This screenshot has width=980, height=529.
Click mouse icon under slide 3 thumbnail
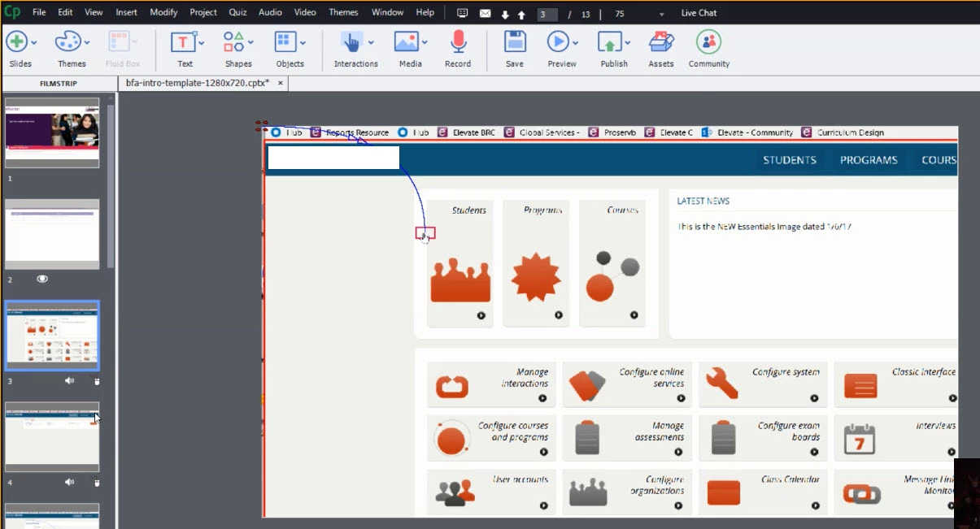[96, 380]
